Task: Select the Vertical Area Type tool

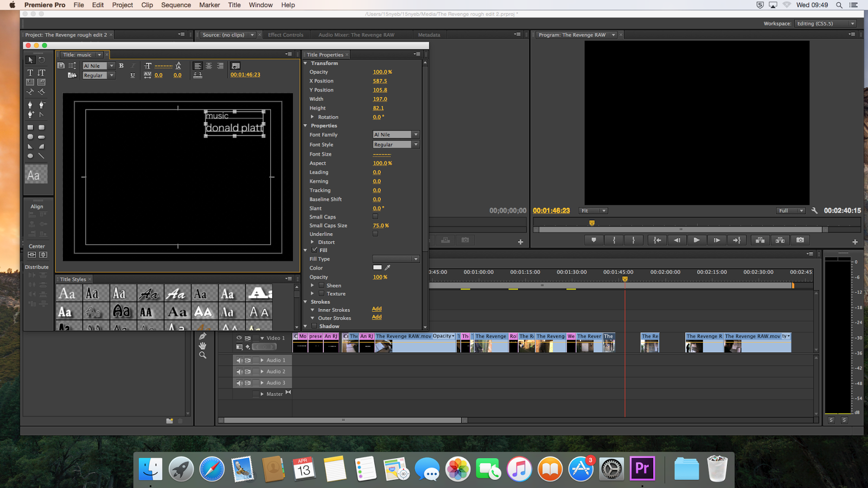Action: point(41,82)
